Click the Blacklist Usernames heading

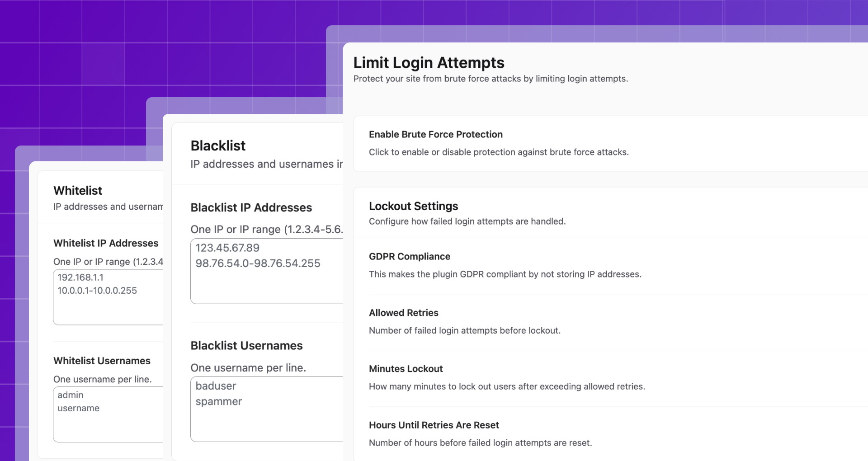coord(246,346)
